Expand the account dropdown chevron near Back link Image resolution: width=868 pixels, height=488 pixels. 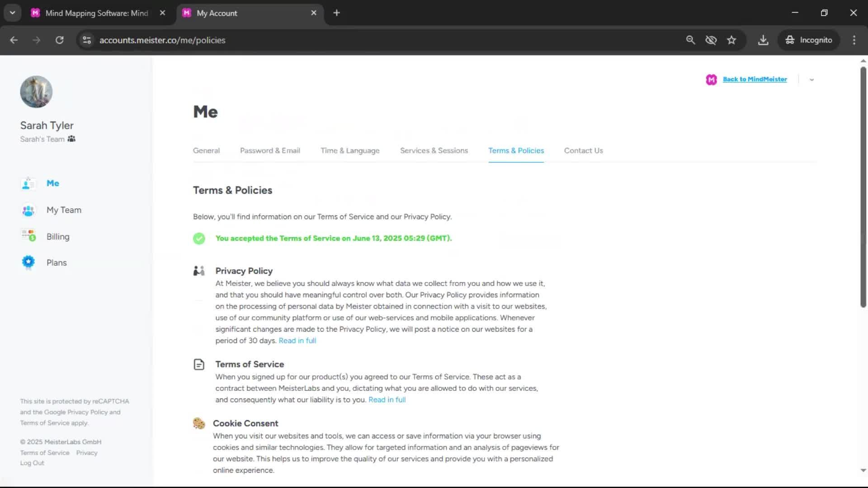(811, 80)
